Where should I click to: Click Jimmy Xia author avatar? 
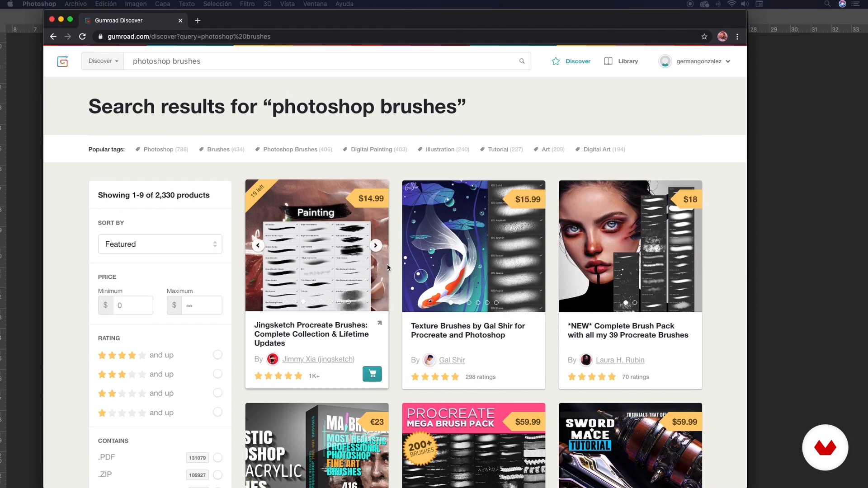[x=273, y=359]
